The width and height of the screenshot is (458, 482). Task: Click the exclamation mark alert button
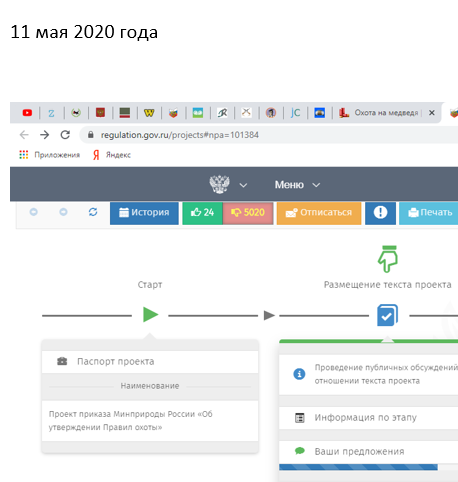pyautogui.click(x=380, y=213)
